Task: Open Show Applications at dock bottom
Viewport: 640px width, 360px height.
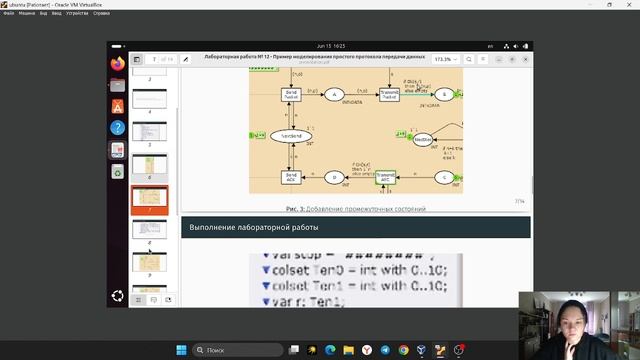Action: (118, 296)
